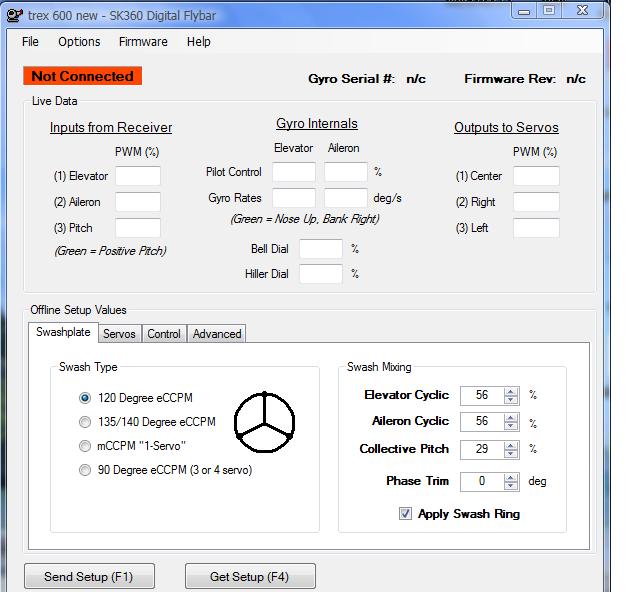640x592 pixels.
Task: Close the SK360 Digital Flybar window
Action: click(582, 11)
